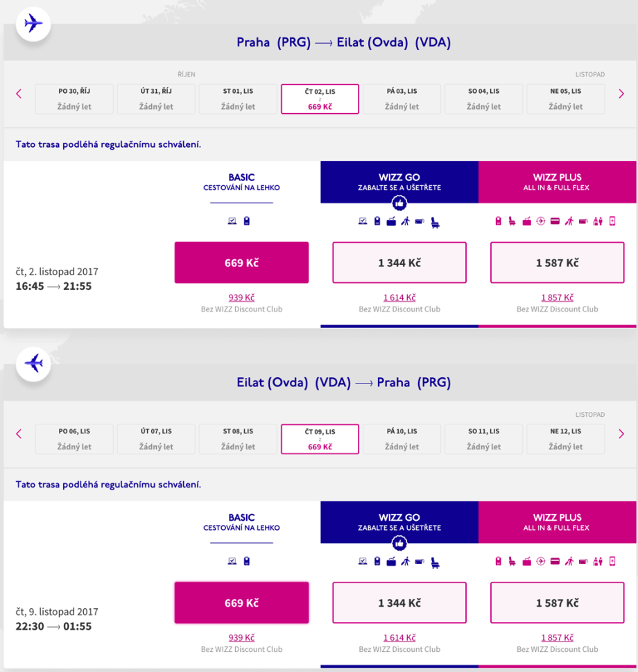Click the thumbs-up badge on return WIZZ GO
The image size is (638, 672).
point(399,543)
